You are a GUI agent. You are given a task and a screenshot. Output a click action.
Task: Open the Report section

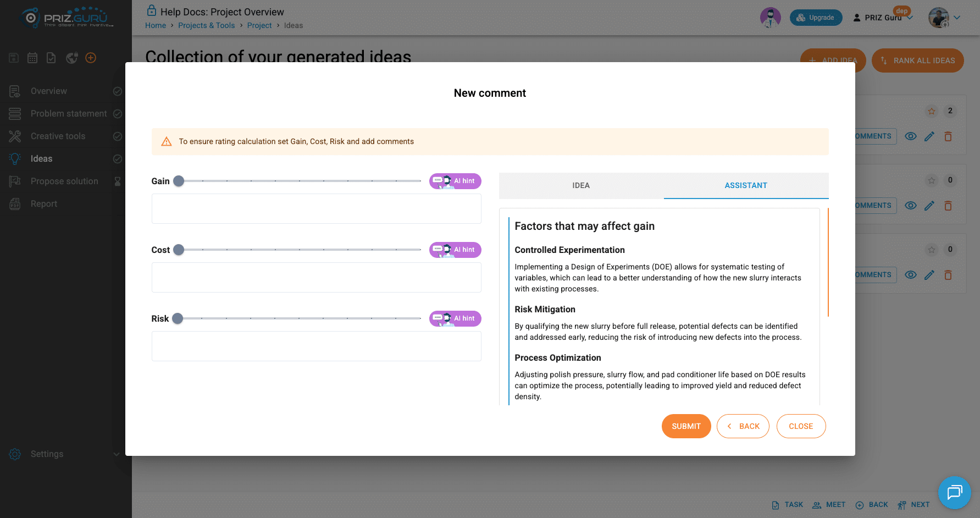(x=44, y=203)
